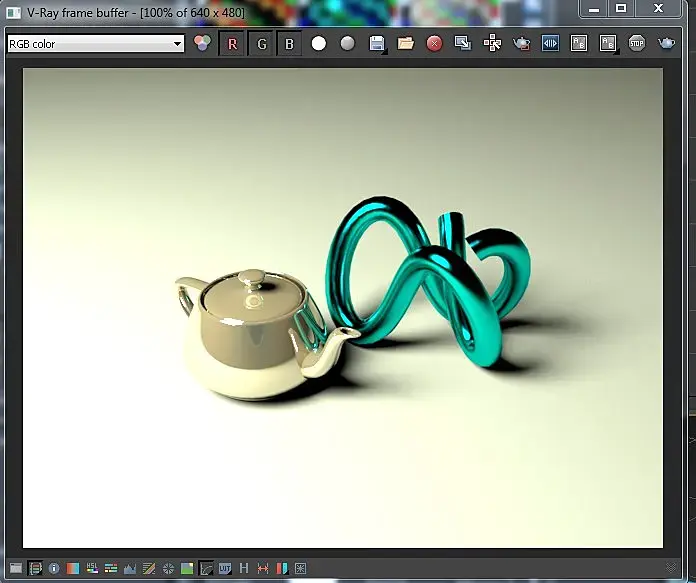Clear the image with red X icon
696x583 pixels.
(434, 44)
